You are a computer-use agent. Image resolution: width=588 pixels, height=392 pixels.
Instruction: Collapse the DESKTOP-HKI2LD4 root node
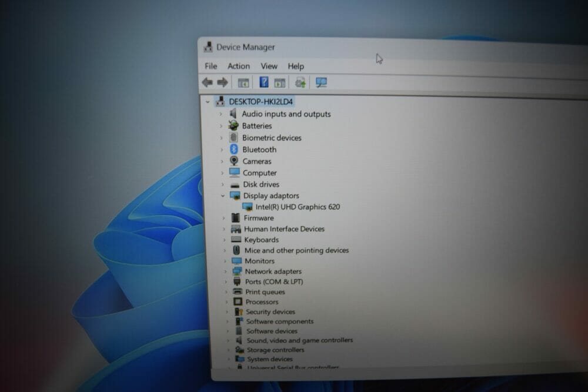[x=208, y=102]
